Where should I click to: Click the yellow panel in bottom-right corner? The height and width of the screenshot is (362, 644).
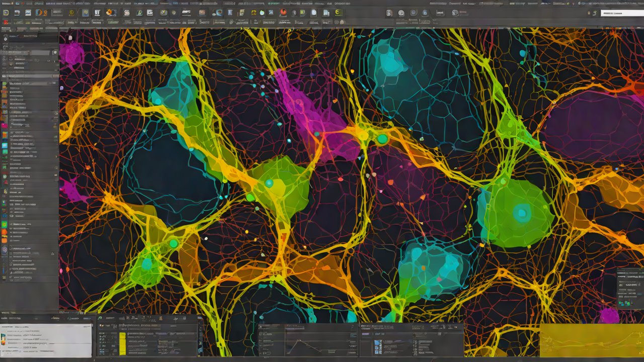(591, 340)
